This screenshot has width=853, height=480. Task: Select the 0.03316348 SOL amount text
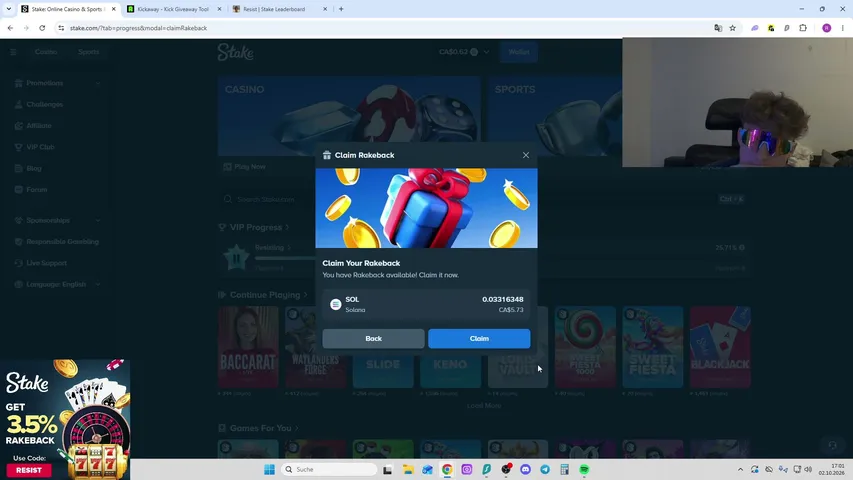pos(503,299)
